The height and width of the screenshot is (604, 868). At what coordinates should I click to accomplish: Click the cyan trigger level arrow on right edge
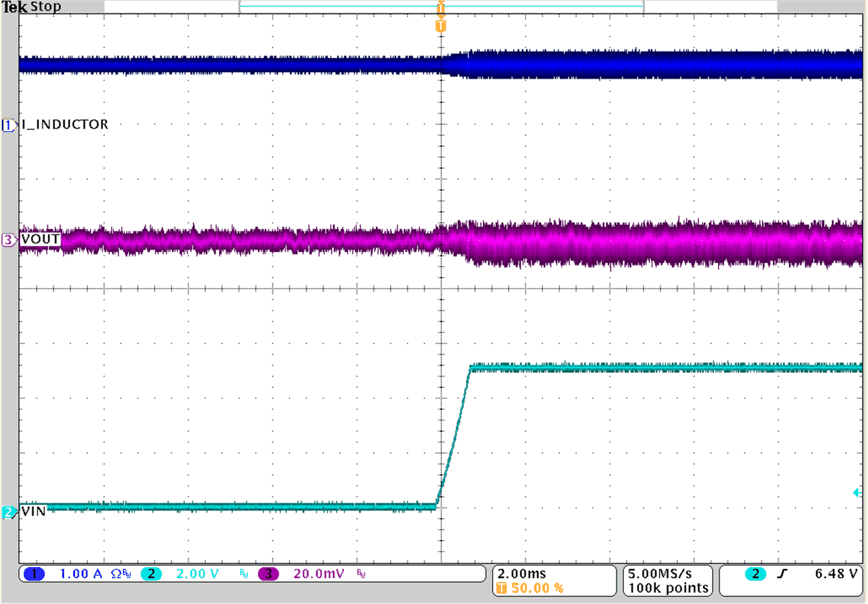[x=858, y=493]
